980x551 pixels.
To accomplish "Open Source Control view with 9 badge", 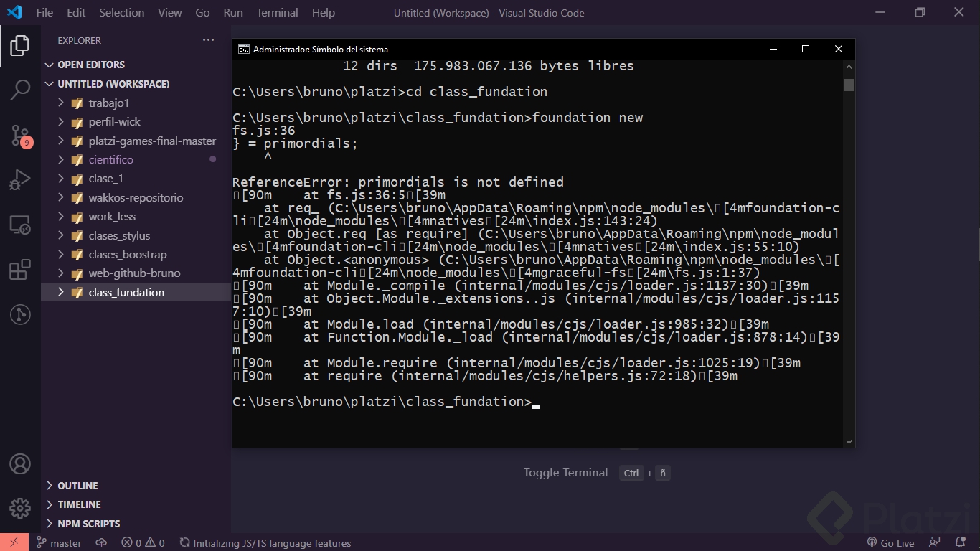I will (x=20, y=136).
